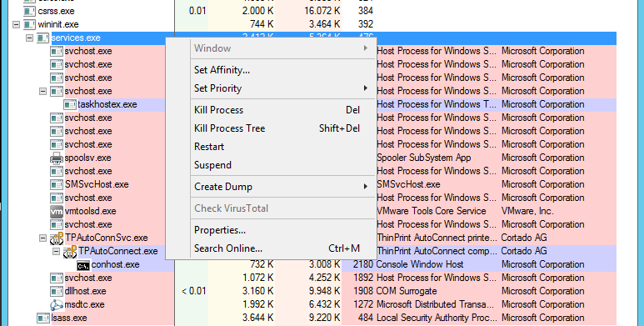Click the TPAutoConnSvc.exe ThinPrint icon

[x=57, y=238]
